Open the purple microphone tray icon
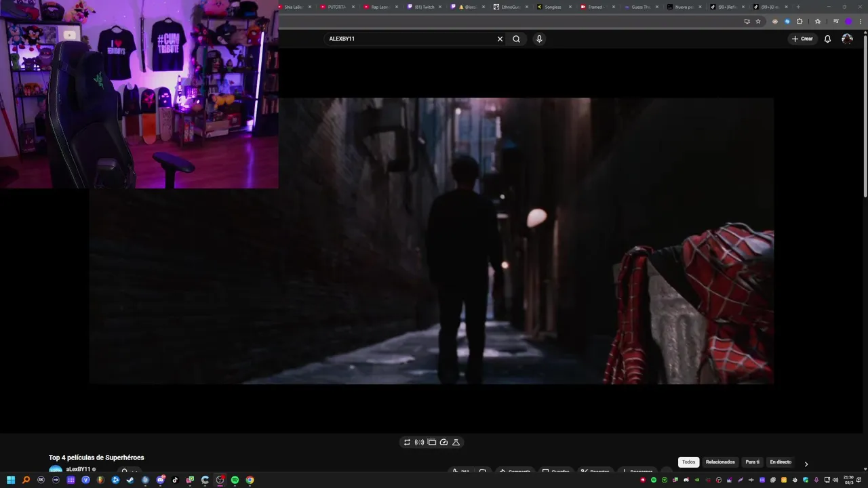The width and height of the screenshot is (868, 488). click(x=816, y=480)
